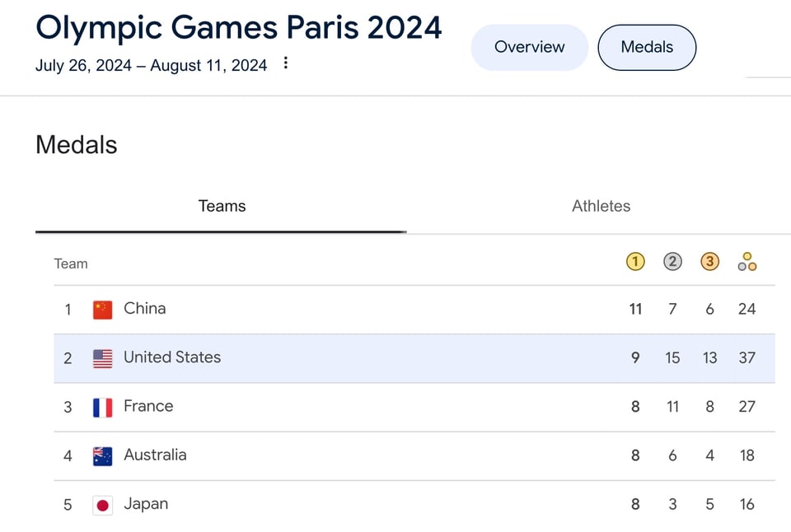
Task: Click the silver medal column icon
Action: [x=672, y=262]
